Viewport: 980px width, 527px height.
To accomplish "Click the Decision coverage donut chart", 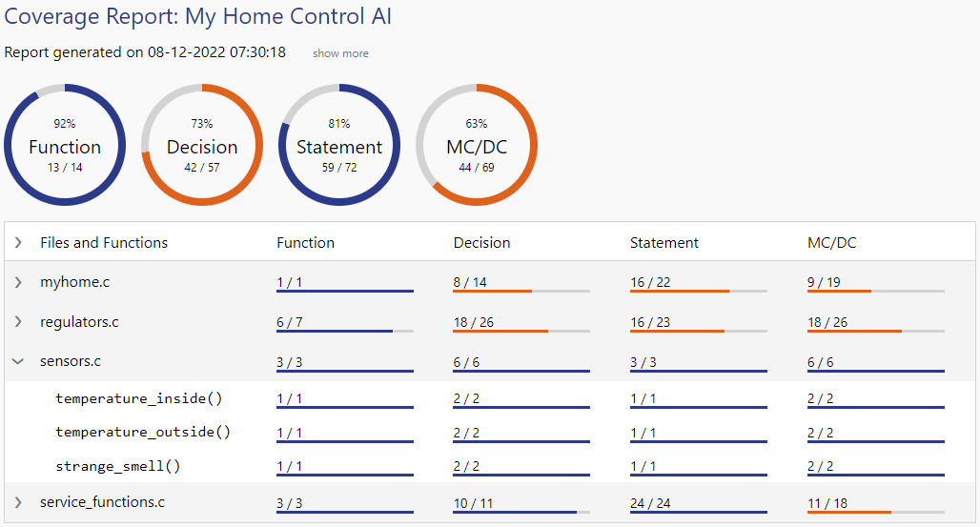I will [202, 145].
